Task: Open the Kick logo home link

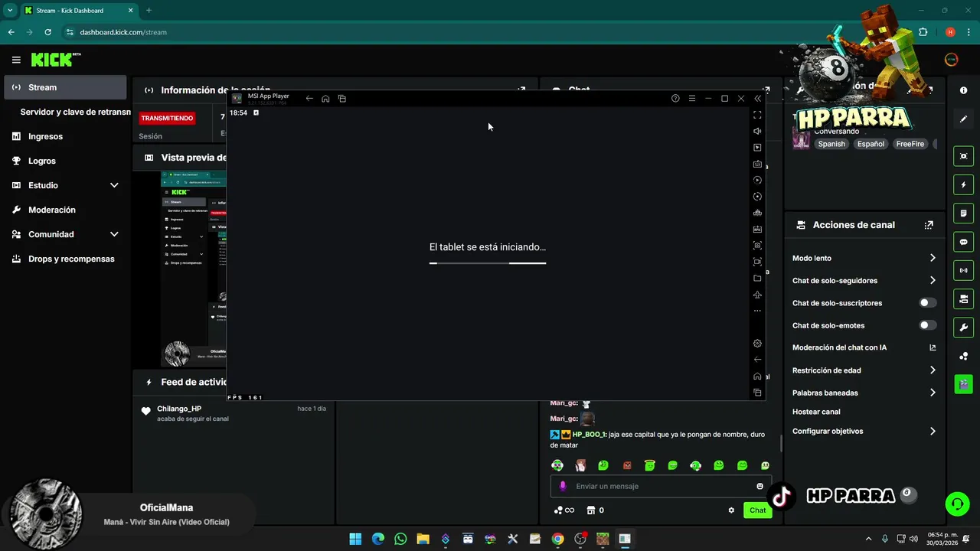Action: [x=55, y=60]
